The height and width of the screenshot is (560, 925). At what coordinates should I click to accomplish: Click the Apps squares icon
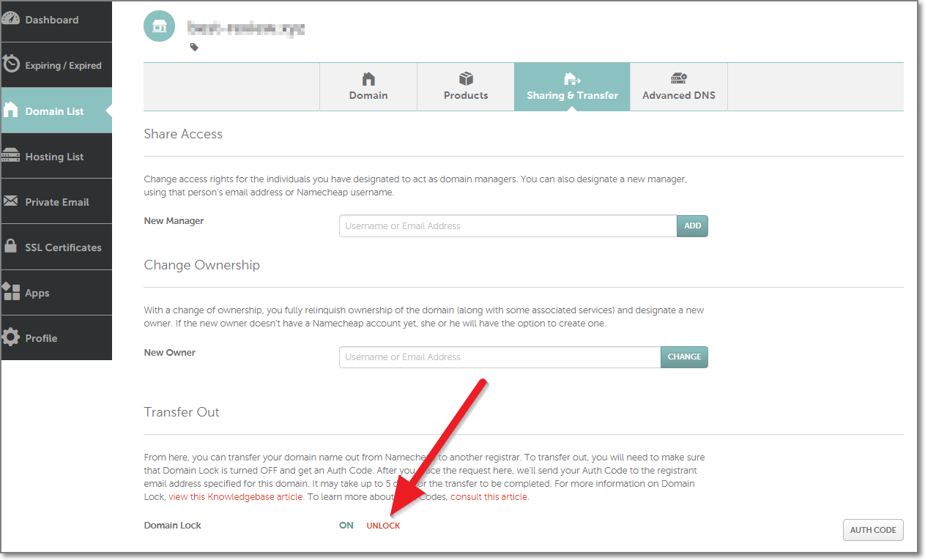pyautogui.click(x=11, y=291)
